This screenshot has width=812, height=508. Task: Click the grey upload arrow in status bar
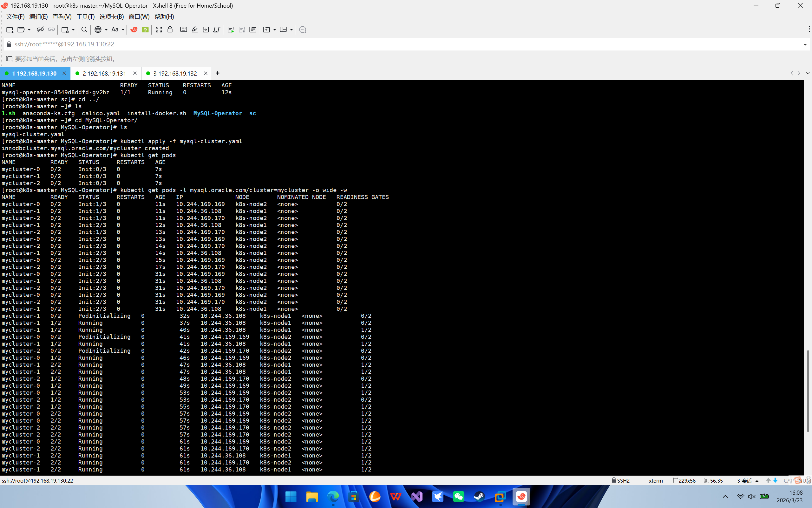[x=768, y=480]
